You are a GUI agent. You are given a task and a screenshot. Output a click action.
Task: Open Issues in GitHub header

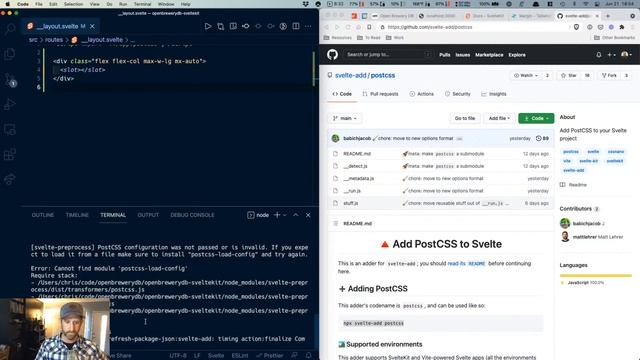point(462,55)
